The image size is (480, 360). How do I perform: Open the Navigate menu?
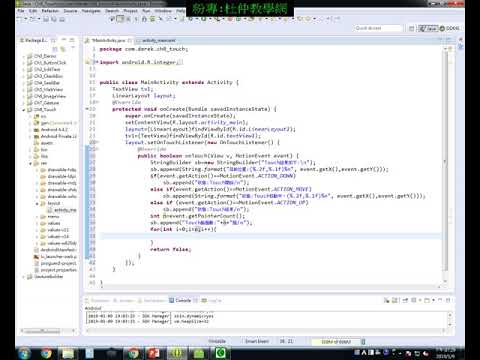pyautogui.click(x=91, y=11)
